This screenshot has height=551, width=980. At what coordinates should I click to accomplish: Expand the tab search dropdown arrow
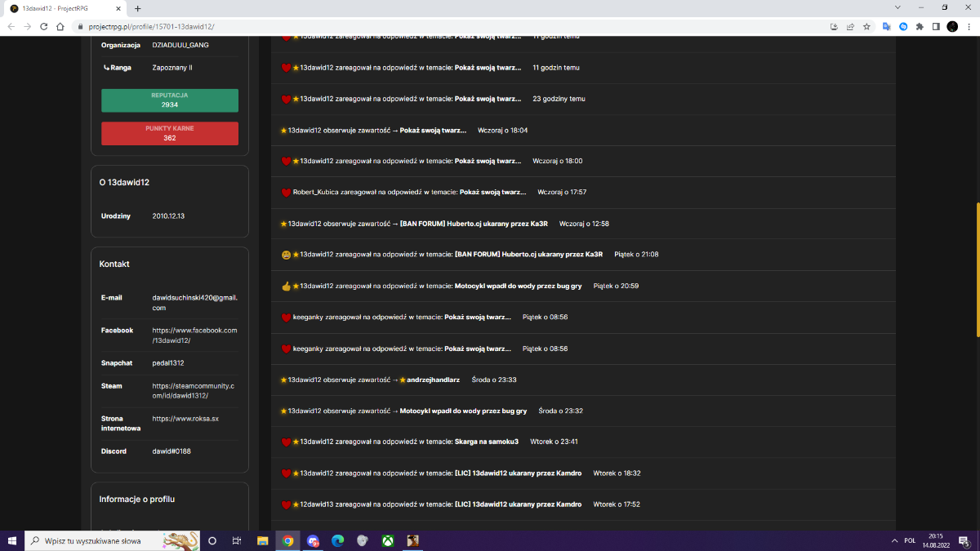coord(898,7)
